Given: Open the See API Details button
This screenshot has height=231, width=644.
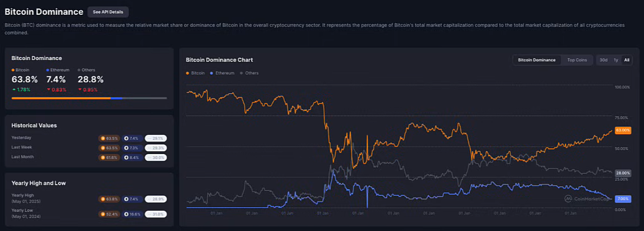Looking at the screenshot, I should [x=108, y=12].
